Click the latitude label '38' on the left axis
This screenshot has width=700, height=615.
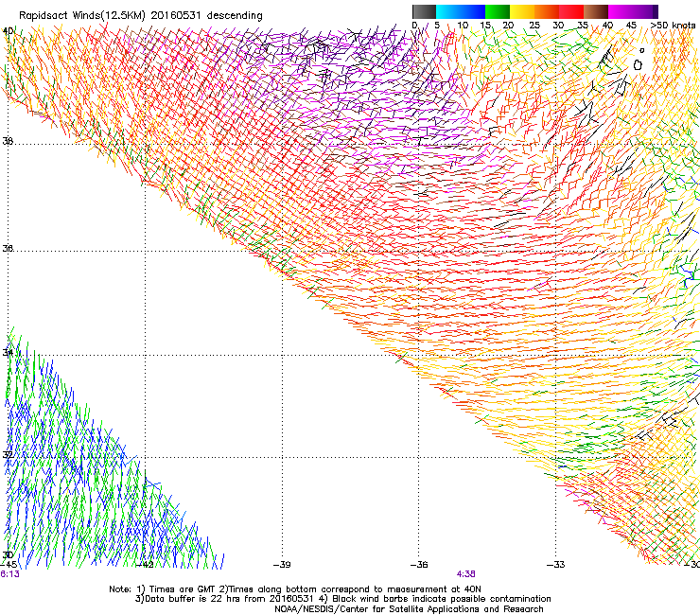point(8,141)
